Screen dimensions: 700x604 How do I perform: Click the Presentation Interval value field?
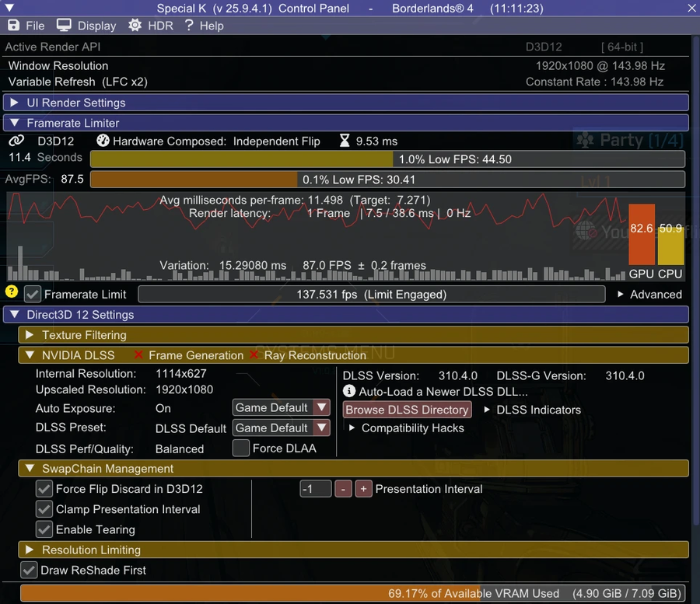pos(316,489)
